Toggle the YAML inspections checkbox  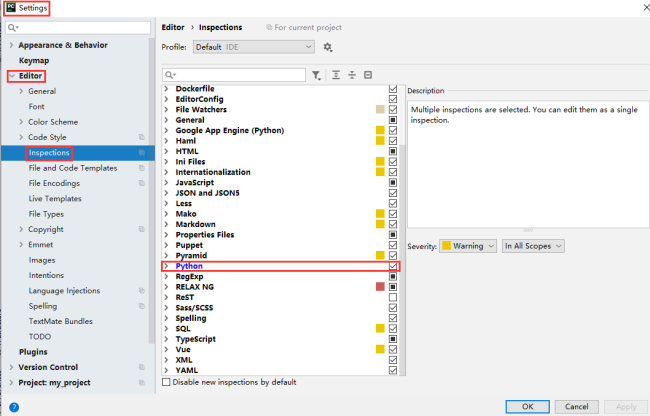(393, 370)
